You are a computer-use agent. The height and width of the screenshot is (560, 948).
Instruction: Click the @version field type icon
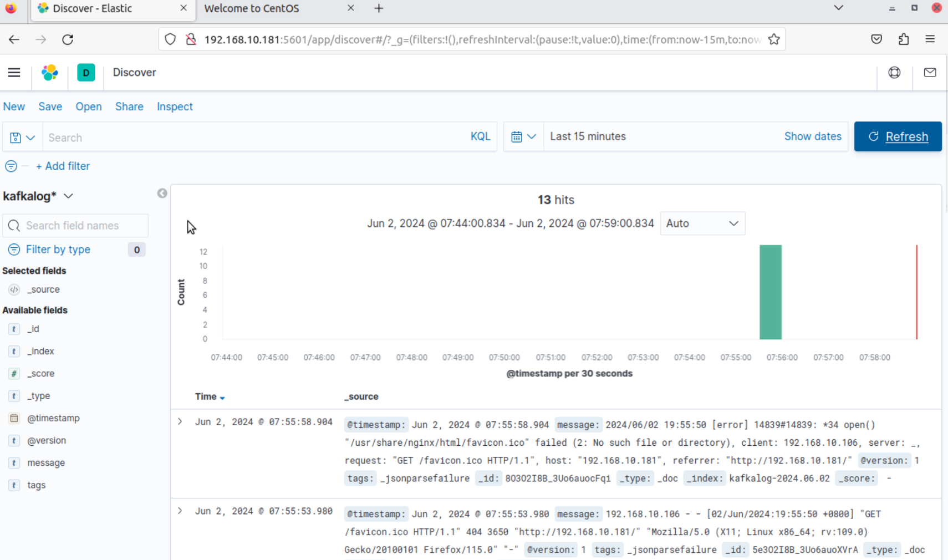14,440
